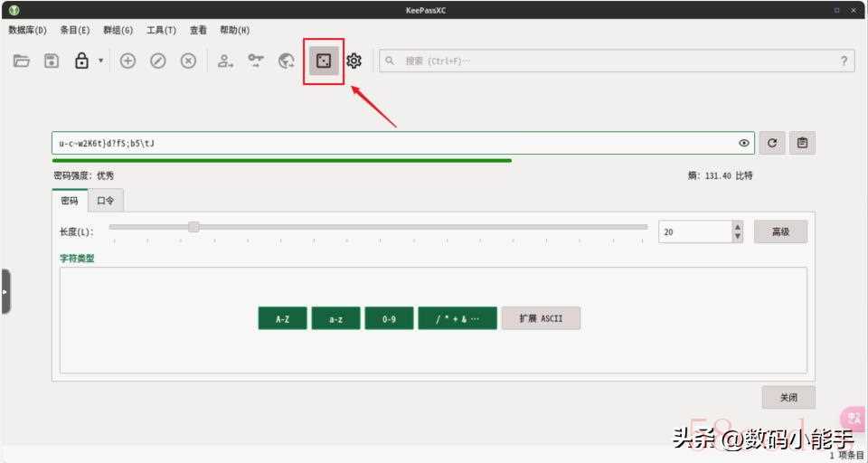Click the save database icon

click(52, 61)
